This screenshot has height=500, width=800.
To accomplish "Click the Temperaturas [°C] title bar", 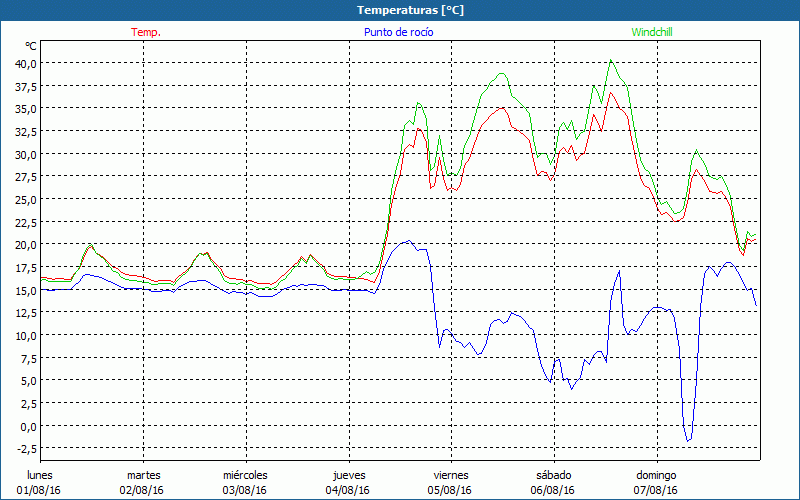I will [400, 10].
